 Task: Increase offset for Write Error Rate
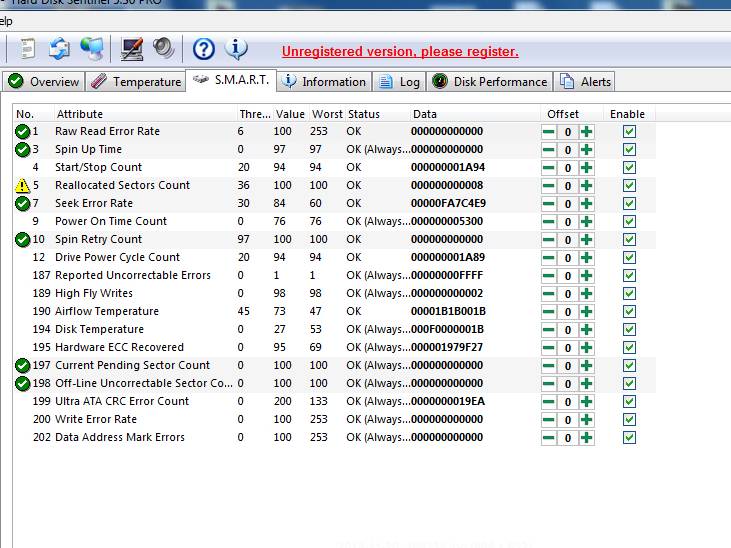click(586, 420)
